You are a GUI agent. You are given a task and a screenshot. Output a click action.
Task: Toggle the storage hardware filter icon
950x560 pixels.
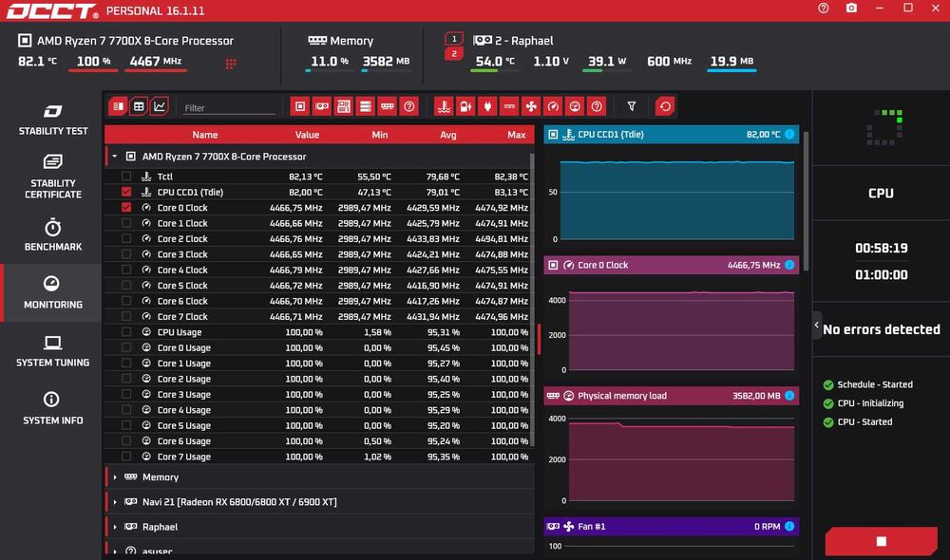366,106
